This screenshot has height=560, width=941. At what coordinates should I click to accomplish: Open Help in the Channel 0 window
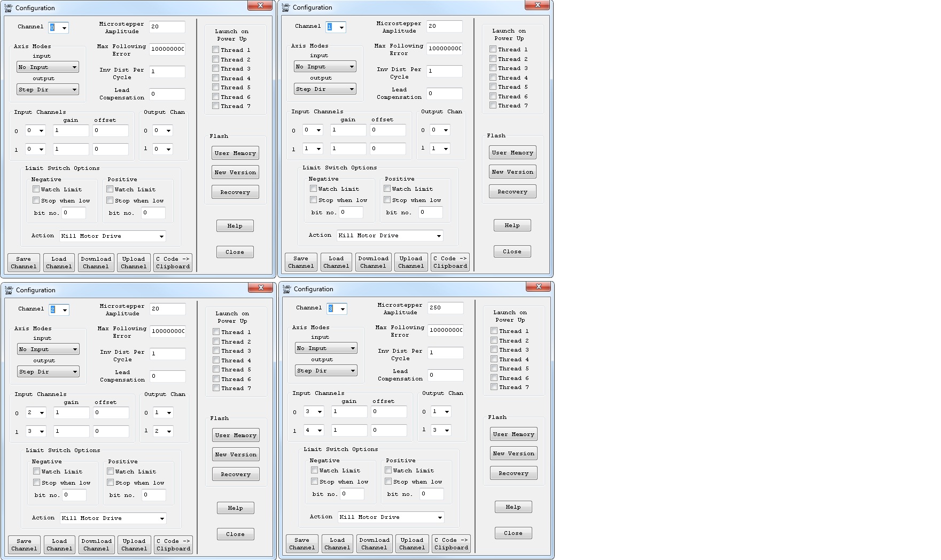235,226
